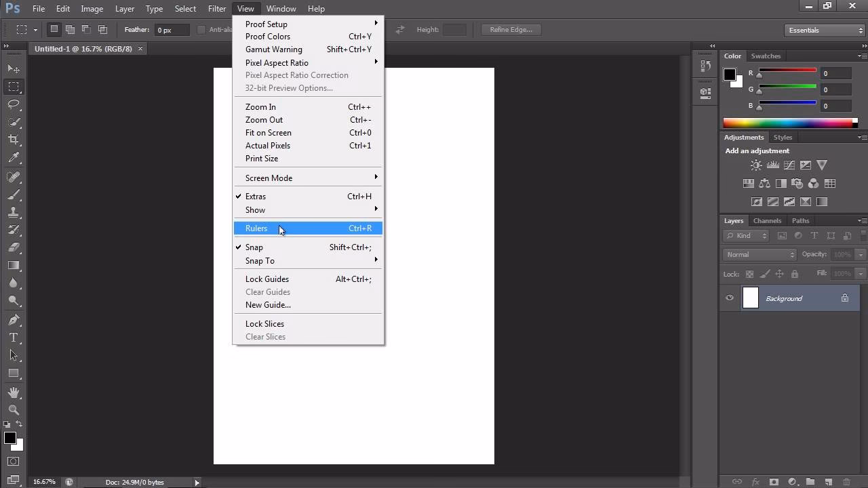The width and height of the screenshot is (868, 488).
Task: Pick a color from the spectrum bar
Action: (790, 122)
